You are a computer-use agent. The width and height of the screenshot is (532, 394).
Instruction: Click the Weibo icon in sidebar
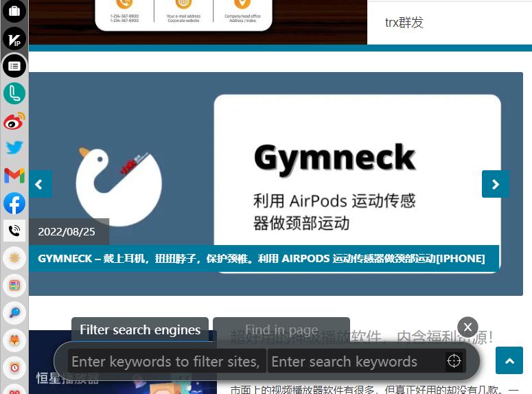14,121
